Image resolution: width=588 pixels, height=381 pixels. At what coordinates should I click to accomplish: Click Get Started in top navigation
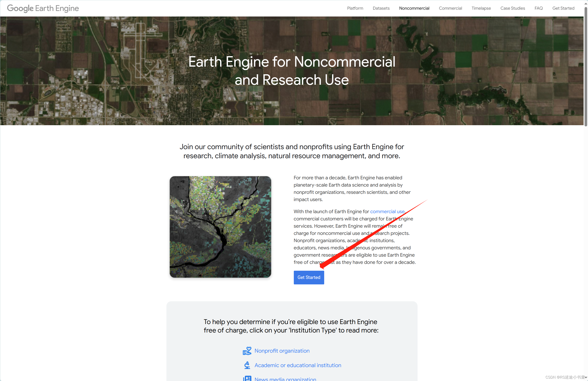(563, 8)
